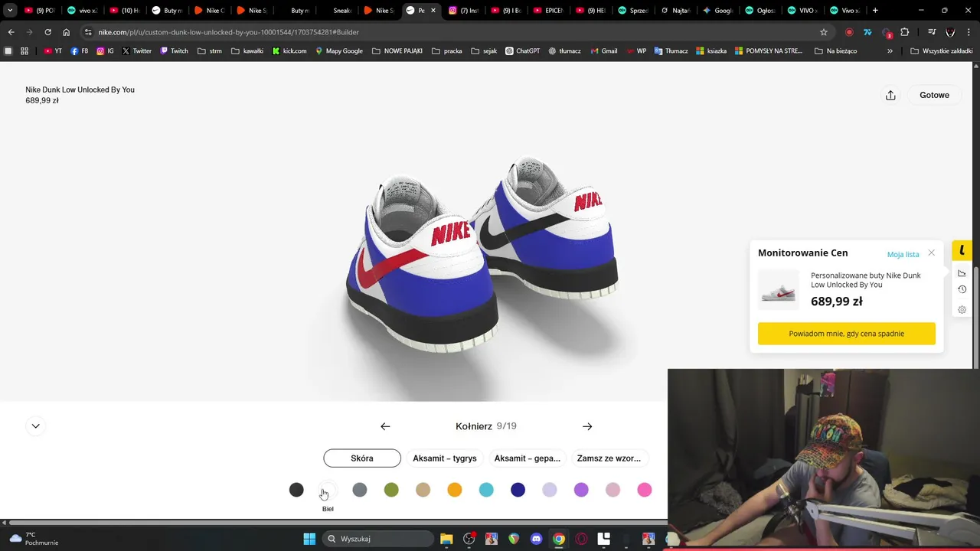This screenshot has height=551, width=980.
Task: Open history icon in extension sidebar
Action: pyautogui.click(x=962, y=289)
